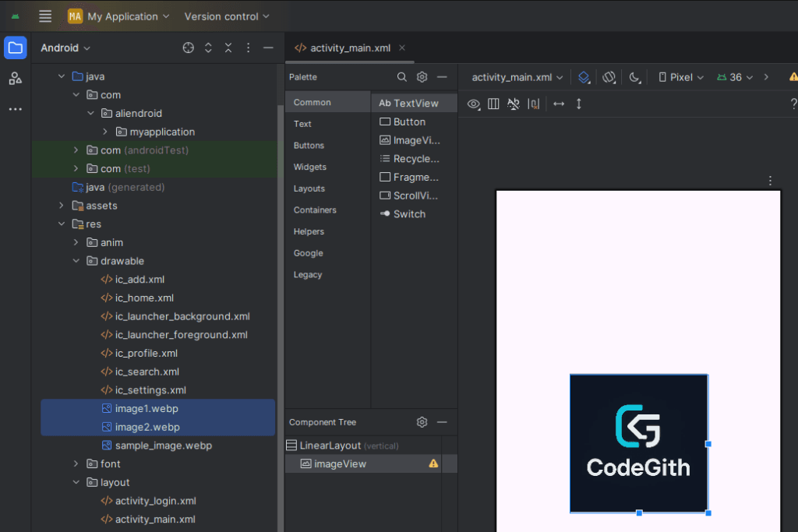Open the My Application project dropdown
The height and width of the screenshot is (532, 798).
click(x=118, y=16)
